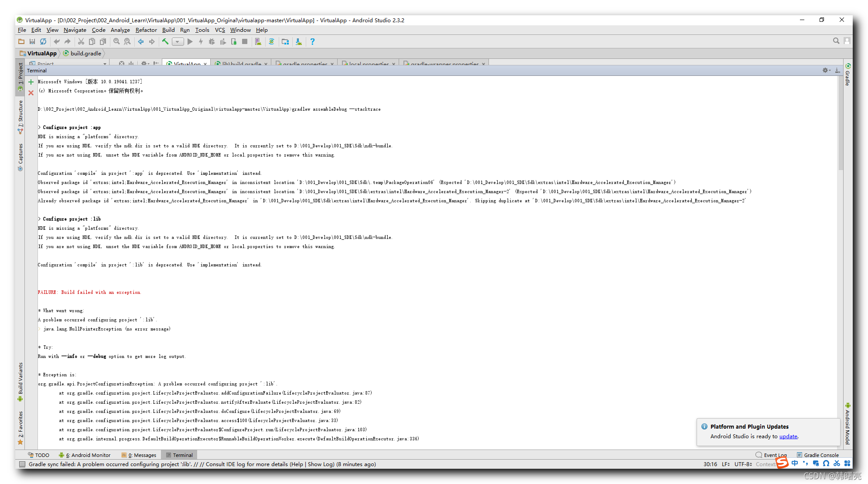
Task: Navigate Back with the left arrow
Action: click(x=141, y=41)
